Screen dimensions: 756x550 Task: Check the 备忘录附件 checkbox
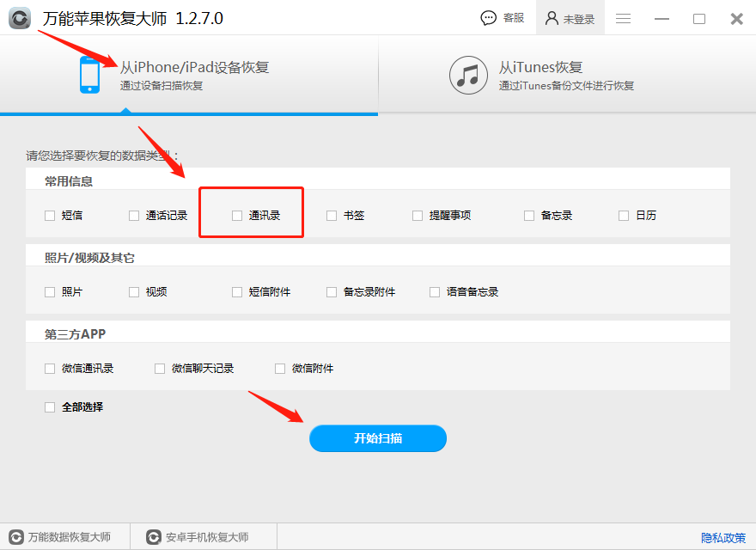[x=332, y=292]
